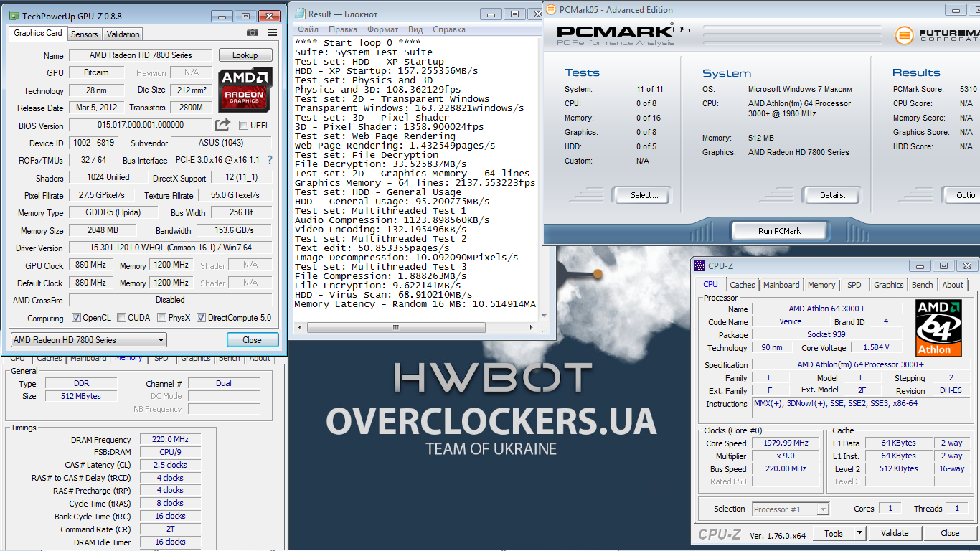The image size is (980, 551).
Task: Click the Memory Size 2048 MB field
Action: pos(103,230)
